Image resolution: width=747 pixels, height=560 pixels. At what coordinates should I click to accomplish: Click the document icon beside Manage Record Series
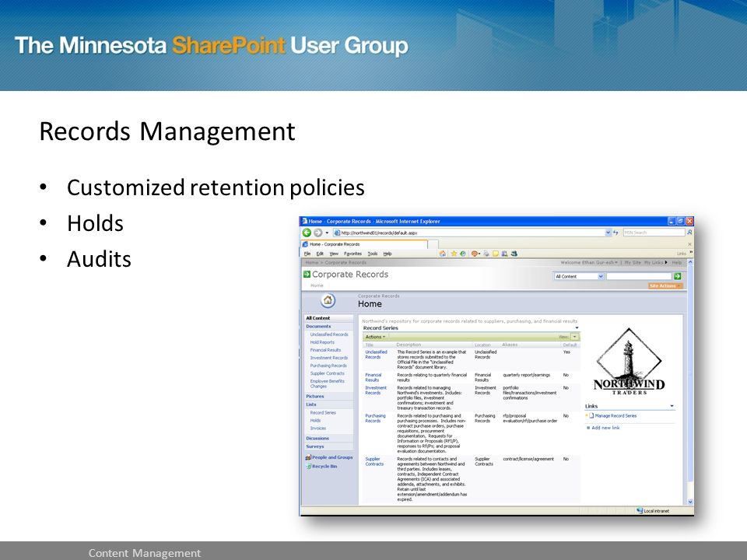(591, 415)
